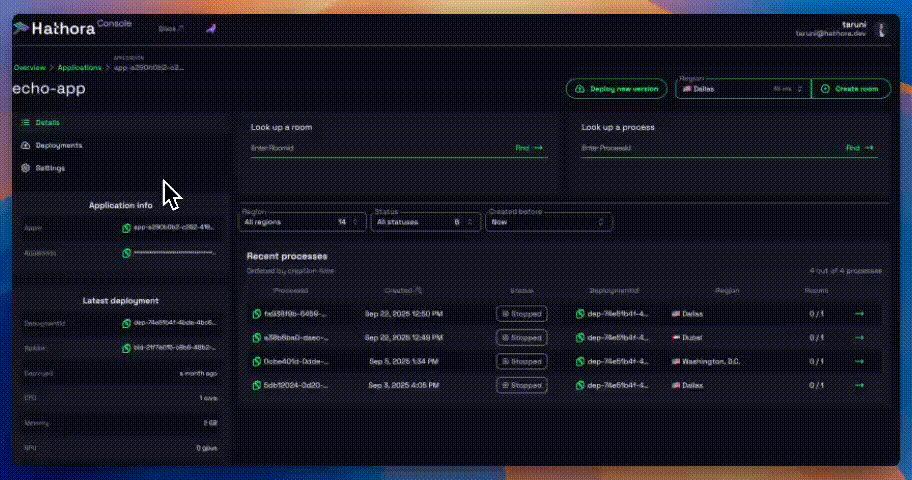912x480 pixels.
Task: Open the Created before Now dropdown
Action: click(x=548, y=222)
